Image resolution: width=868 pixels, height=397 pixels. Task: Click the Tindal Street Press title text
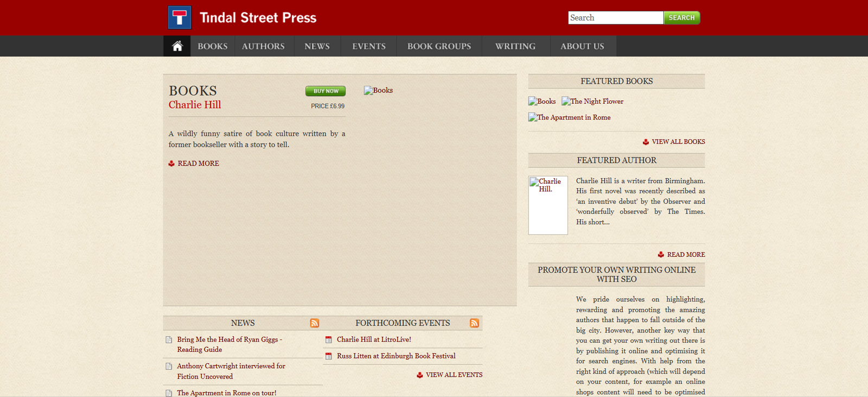[x=258, y=18]
